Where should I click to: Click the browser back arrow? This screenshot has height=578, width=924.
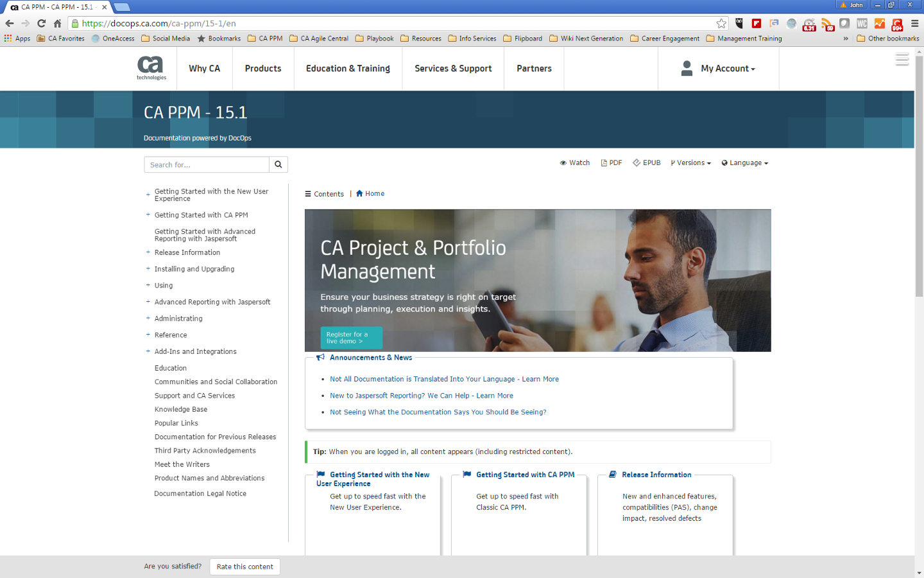click(9, 23)
